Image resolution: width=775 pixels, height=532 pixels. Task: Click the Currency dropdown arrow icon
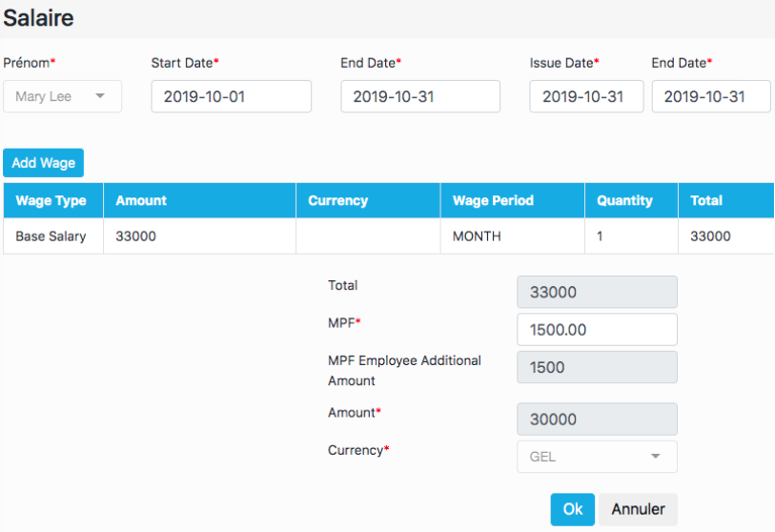(656, 456)
